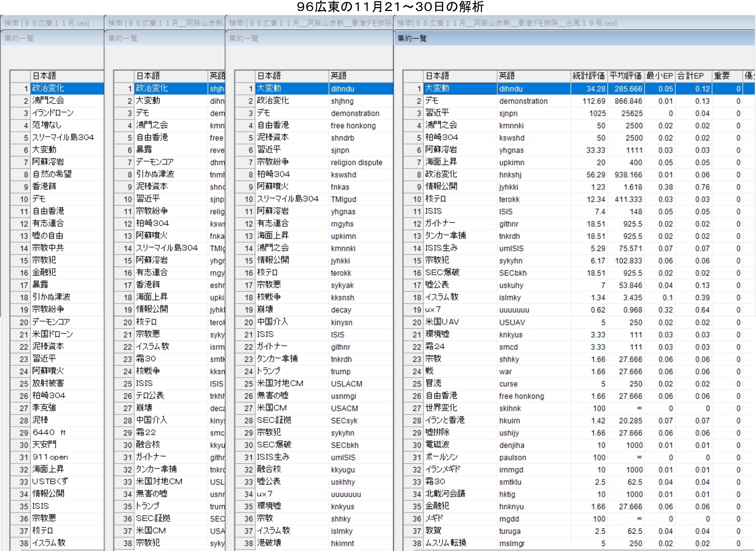
Task: Select 鴻門之会 in leftmost table row 2
Action: pyautogui.click(x=48, y=100)
